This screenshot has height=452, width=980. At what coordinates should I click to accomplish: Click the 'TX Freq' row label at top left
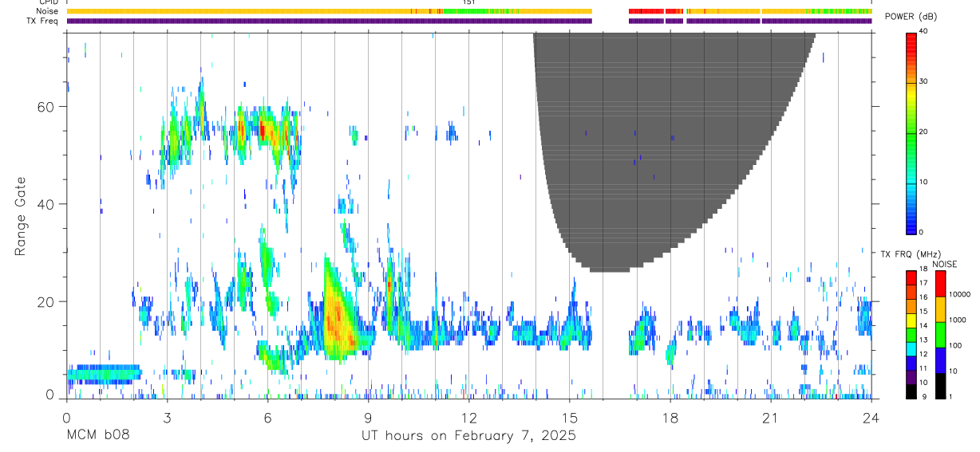coord(44,21)
